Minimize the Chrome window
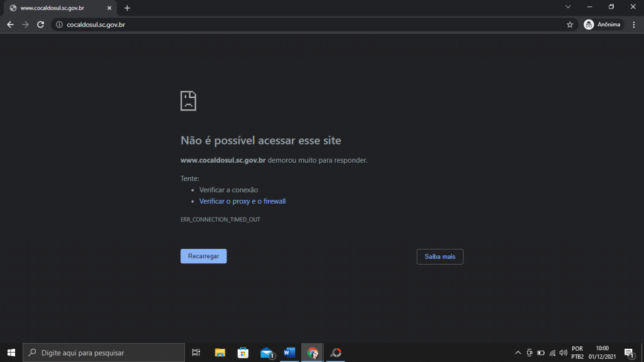Image resolution: width=644 pixels, height=362 pixels. (589, 6)
